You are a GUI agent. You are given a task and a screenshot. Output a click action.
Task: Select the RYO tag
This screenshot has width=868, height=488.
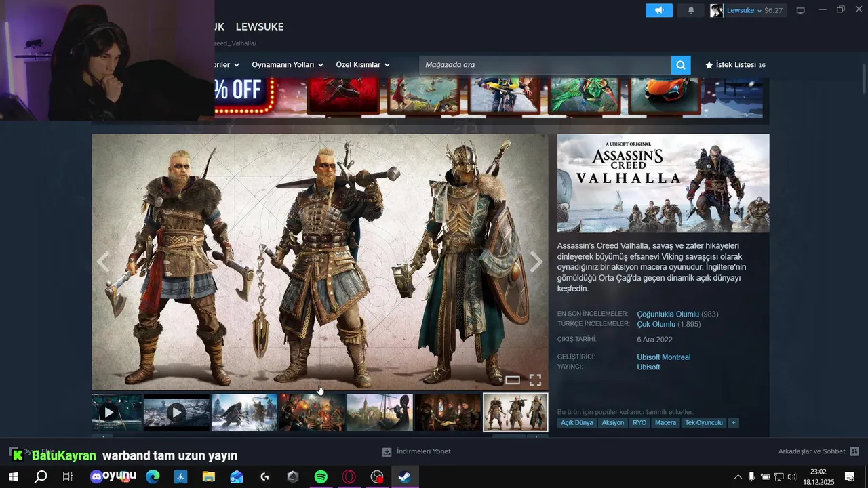(639, 422)
